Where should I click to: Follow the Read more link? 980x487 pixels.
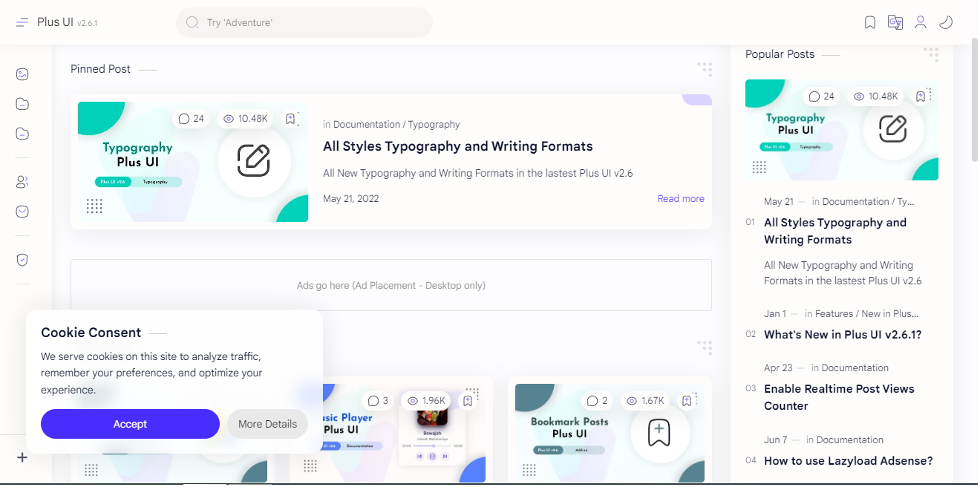tap(681, 198)
